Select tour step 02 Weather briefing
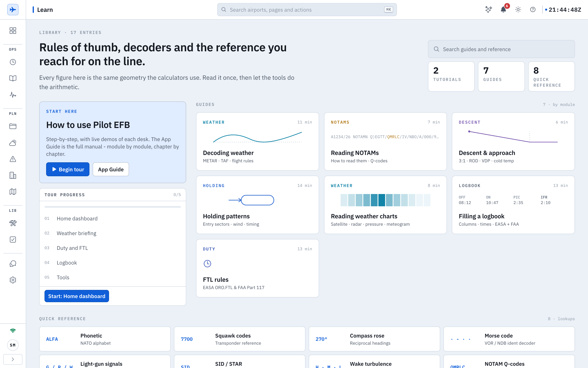The image size is (588, 368). click(x=113, y=233)
